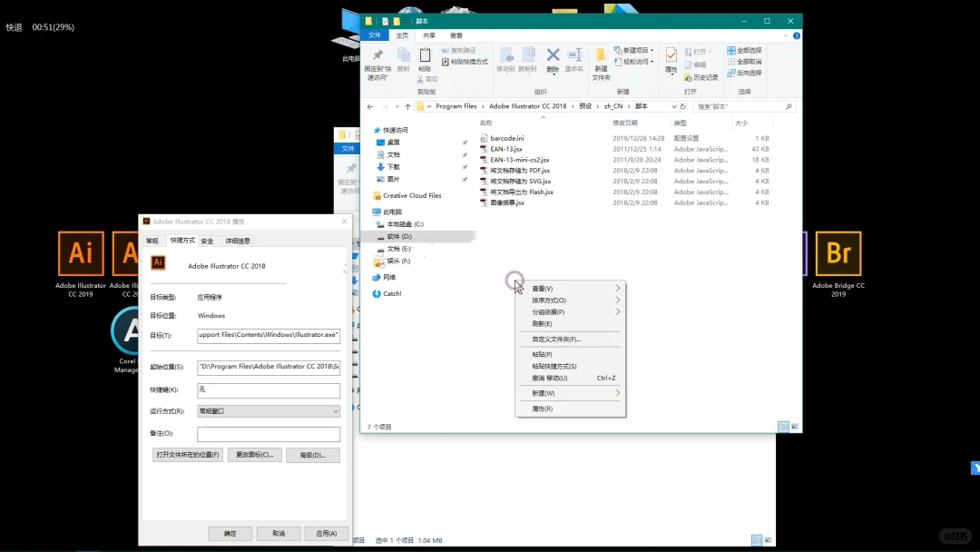The width and height of the screenshot is (980, 552).
Task: Open recent locations dropdown next to forward arrow
Action: (x=397, y=106)
